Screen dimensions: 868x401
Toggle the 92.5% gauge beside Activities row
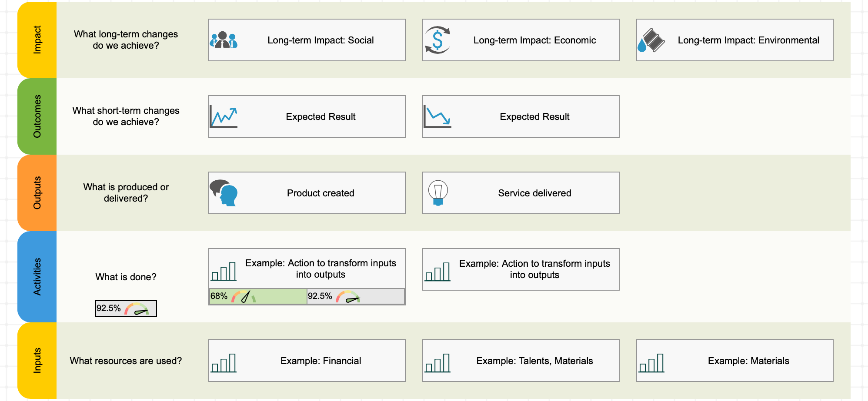(126, 308)
